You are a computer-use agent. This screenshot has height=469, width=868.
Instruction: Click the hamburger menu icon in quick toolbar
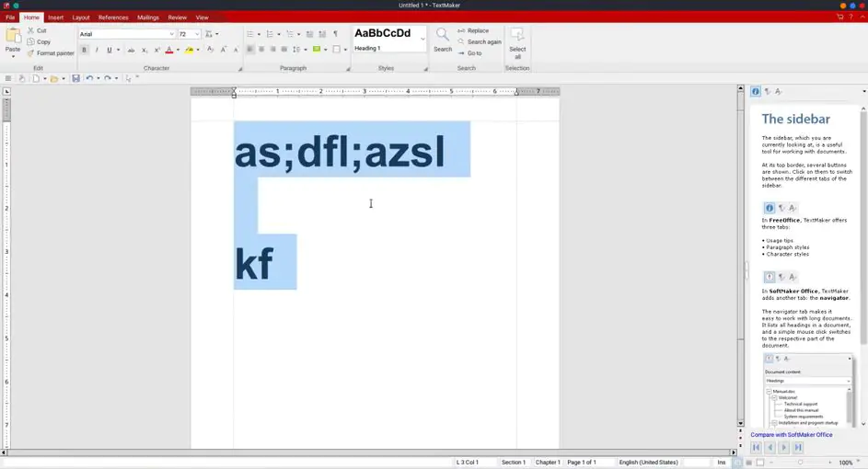[x=8, y=78]
